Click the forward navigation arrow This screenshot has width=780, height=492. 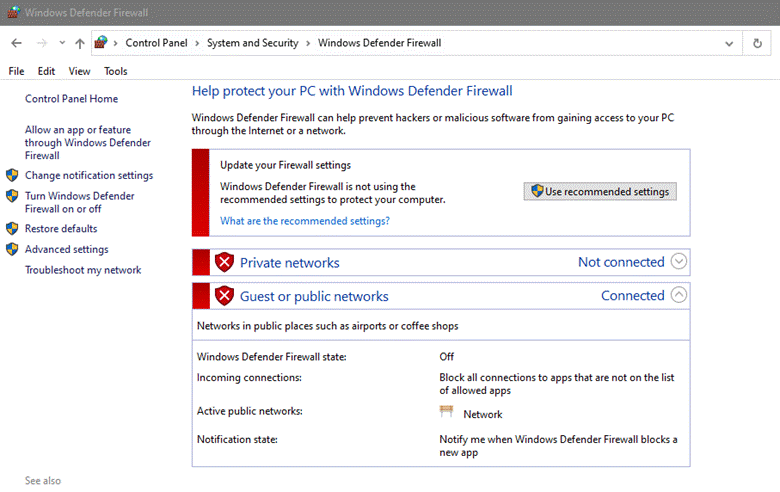[42, 43]
